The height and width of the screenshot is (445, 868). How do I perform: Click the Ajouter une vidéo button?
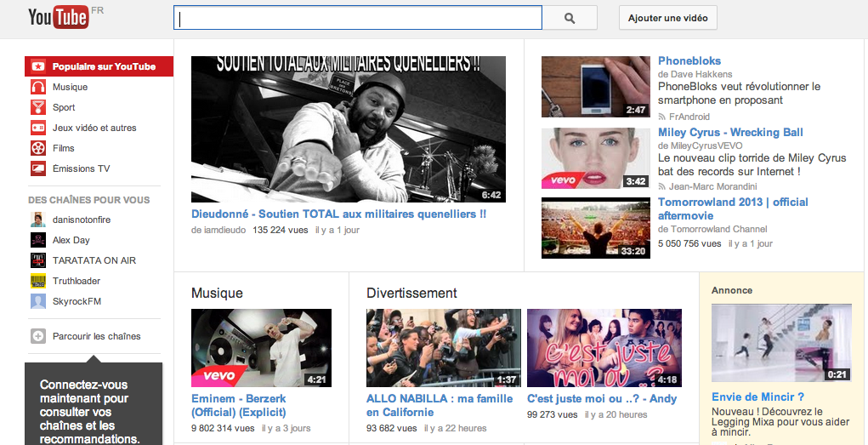coord(667,18)
